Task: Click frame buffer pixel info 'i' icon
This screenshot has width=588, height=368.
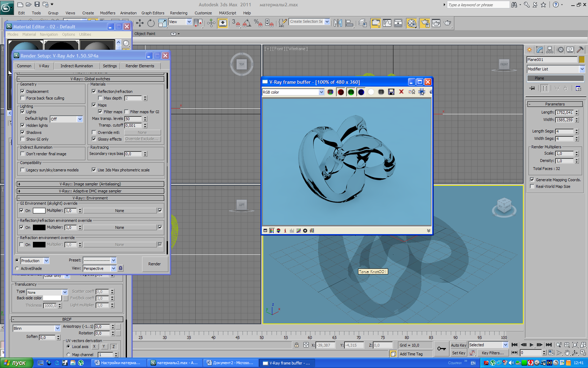Action: click(285, 231)
